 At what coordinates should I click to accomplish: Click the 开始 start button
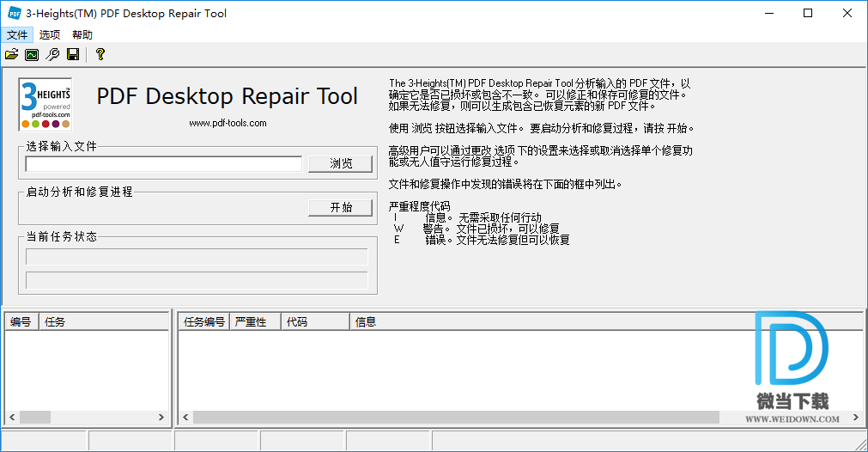tap(341, 207)
